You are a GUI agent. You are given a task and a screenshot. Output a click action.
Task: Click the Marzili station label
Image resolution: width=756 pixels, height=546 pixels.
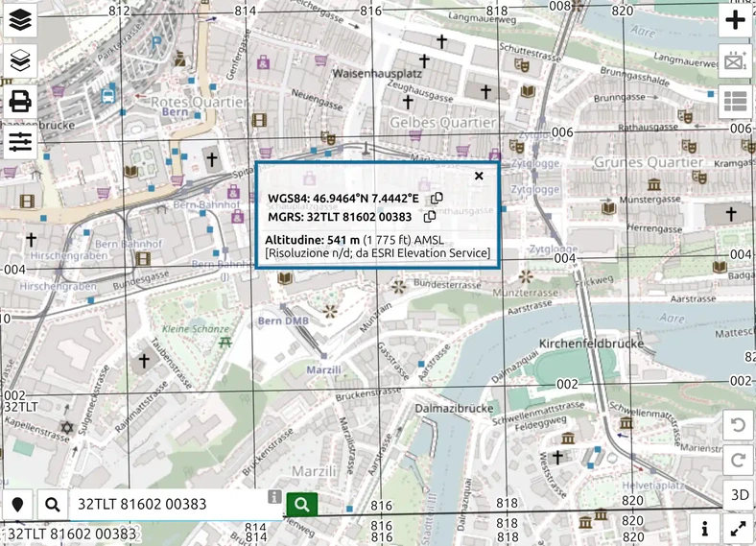click(x=324, y=370)
